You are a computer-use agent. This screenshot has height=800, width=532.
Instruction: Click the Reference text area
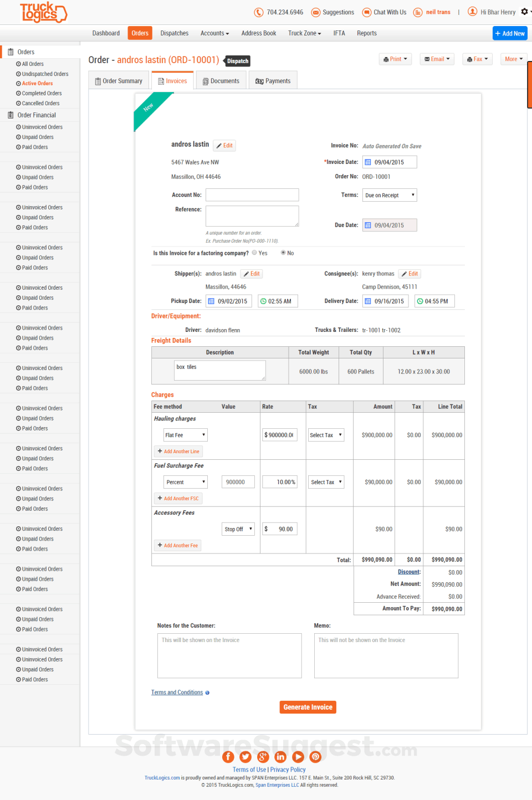coord(252,216)
